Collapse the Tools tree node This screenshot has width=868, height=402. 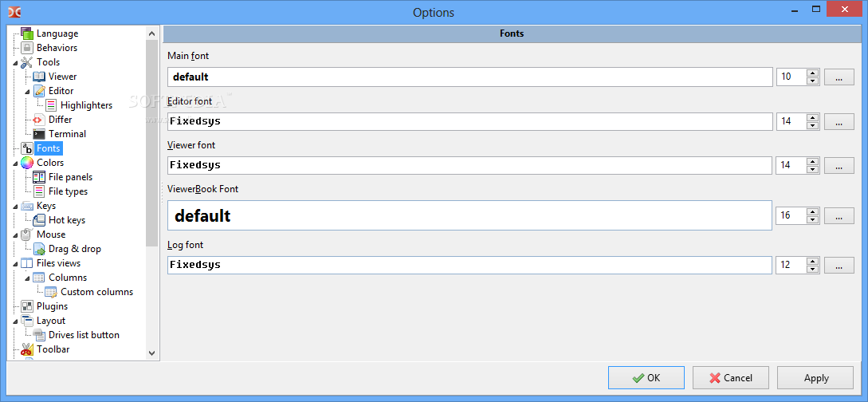pos(15,62)
